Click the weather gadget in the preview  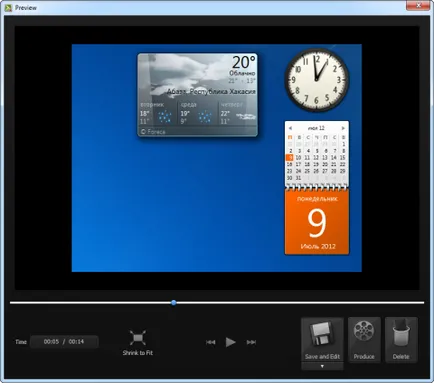tap(197, 95)
